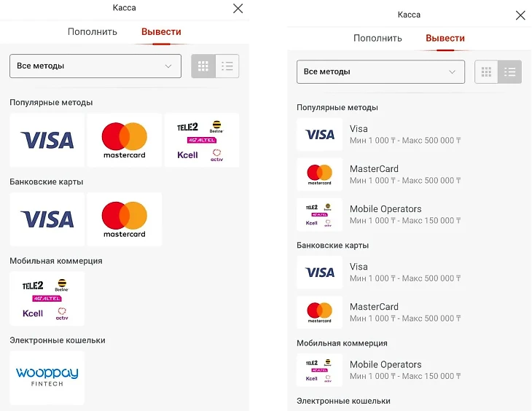Switch to list view using the inactive list toggle
The height and width of the screenshot is (411, 532).
click(x=227, y=66)
